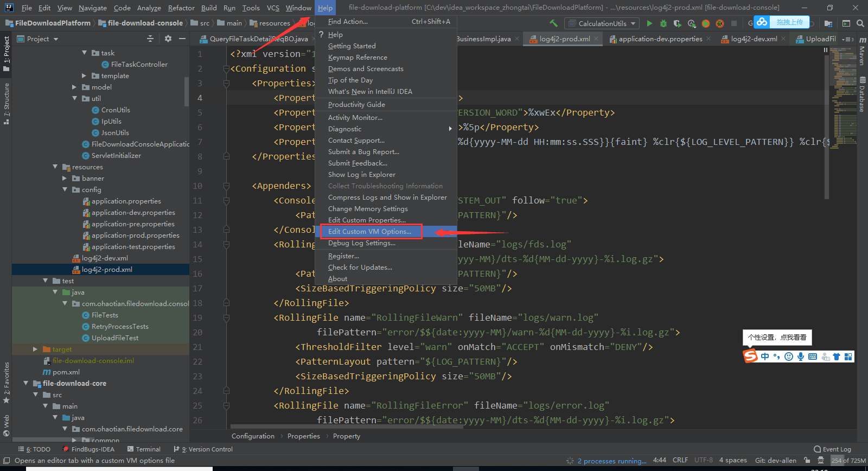Switch to application-dev.properties tab
The image size is (868, 471).
660,39
